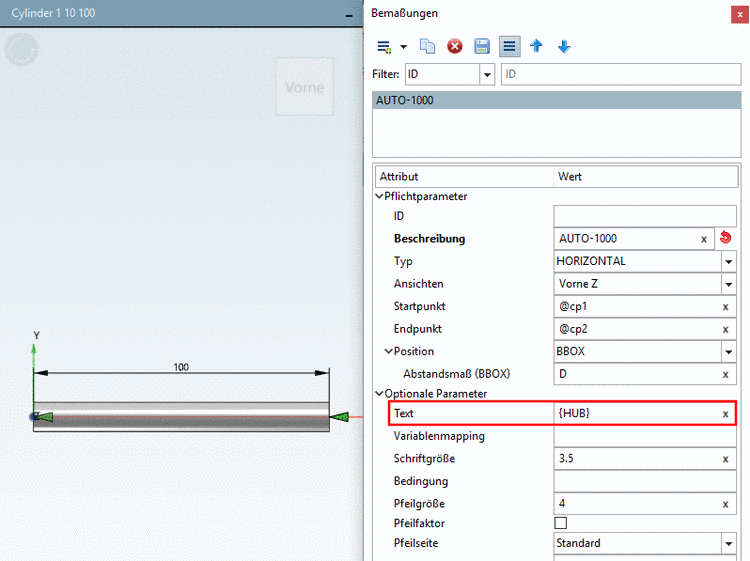The height and width of the screenshot is (561, 750).
Task: Open the Pfeilseite Standard dropdown
Action: (728, 543)
